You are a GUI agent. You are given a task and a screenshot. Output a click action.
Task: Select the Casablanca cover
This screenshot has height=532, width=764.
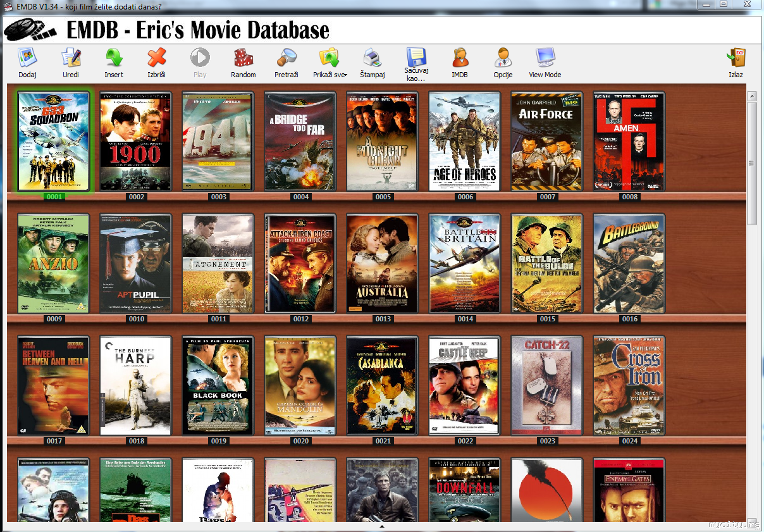click(x=383, y=385)
